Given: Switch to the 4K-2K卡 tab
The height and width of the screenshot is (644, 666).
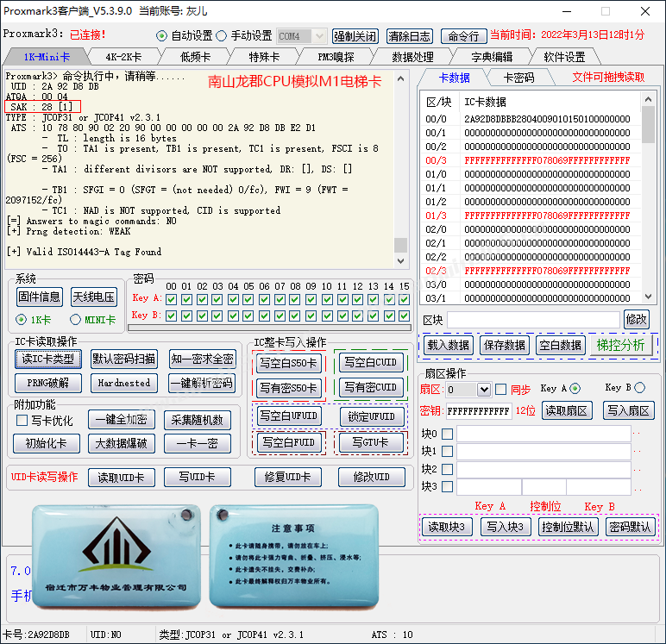Looking at the screenshot, I should click(123, 57).
